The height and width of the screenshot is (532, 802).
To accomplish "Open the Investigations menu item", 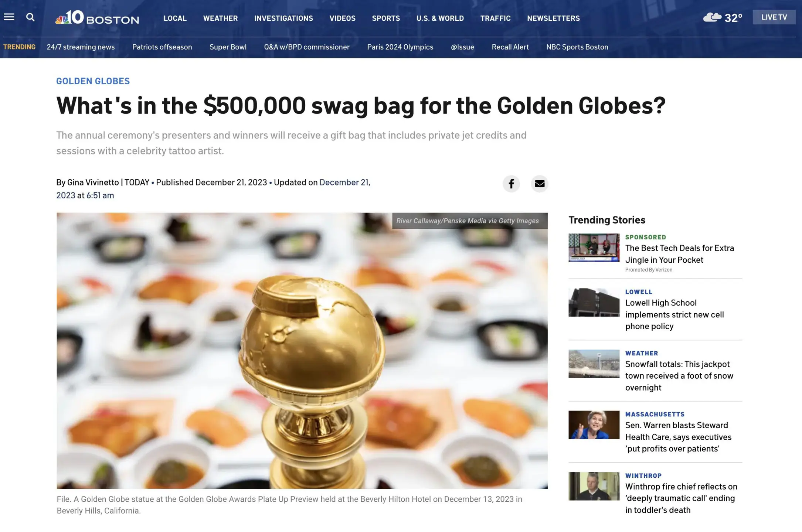I will click(x=283, y=18).
